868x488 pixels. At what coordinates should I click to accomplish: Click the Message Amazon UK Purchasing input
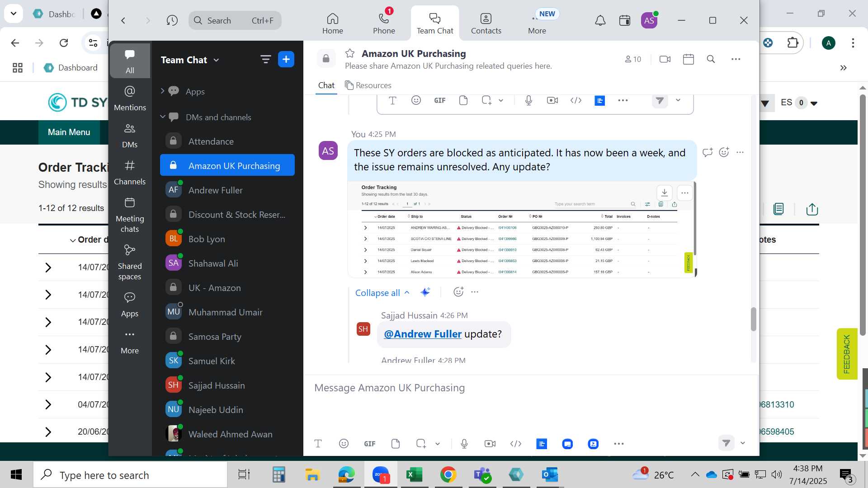click(531, 388)
